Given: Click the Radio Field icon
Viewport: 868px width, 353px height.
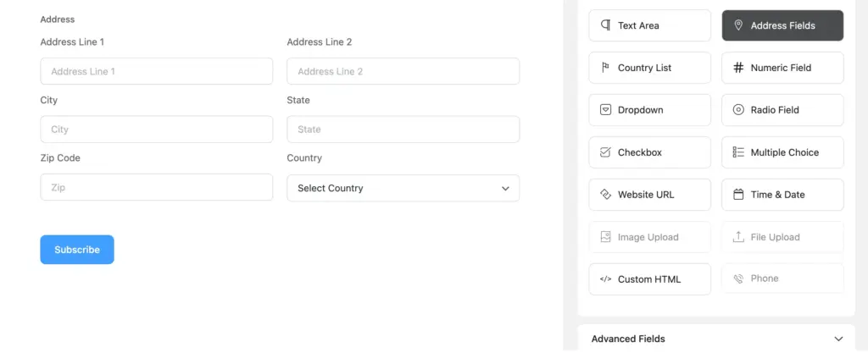Looking at the screenshot, I should 738,110.
